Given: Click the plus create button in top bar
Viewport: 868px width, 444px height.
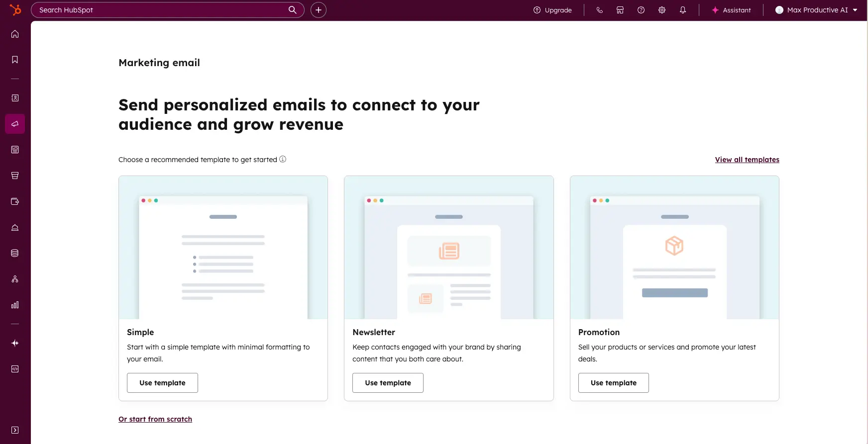Looking at the screenshot, I should click(319, 10).
